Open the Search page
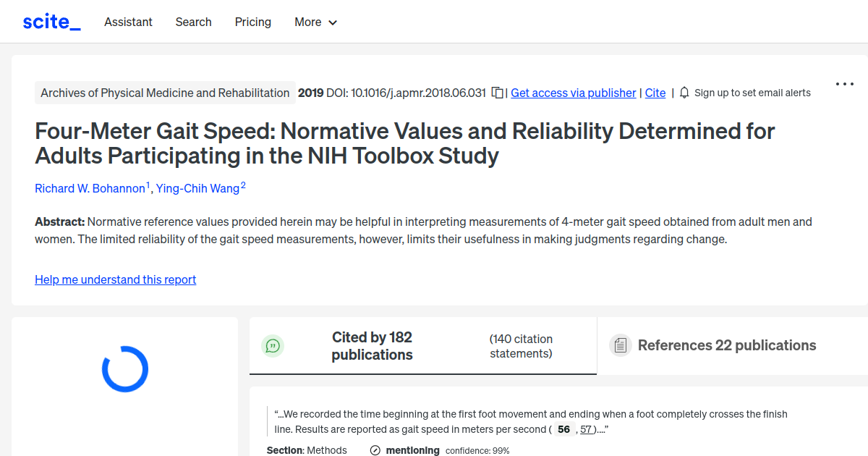Image resolution: width=868 pixels, height=456 pixels. pyautogui.click(x=193, y=22)
